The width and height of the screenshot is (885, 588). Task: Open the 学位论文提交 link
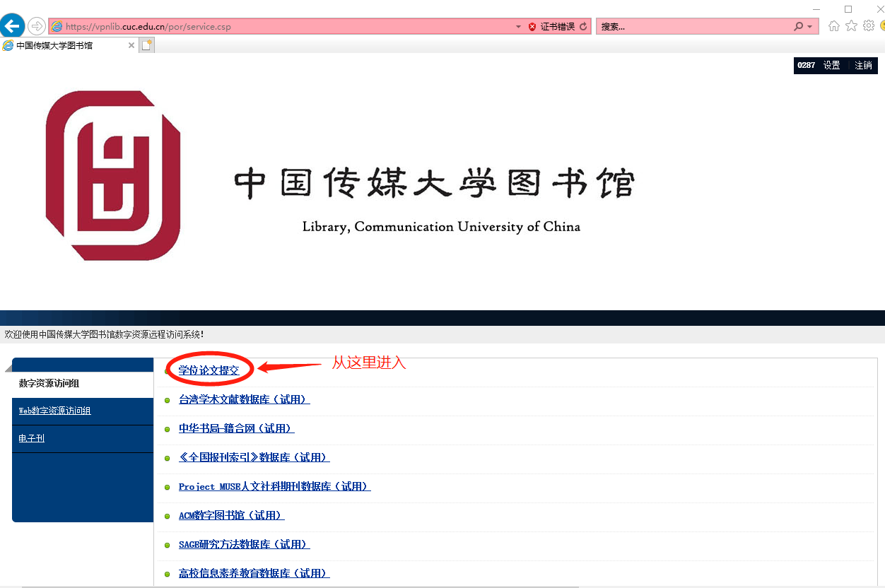point(209,370)
